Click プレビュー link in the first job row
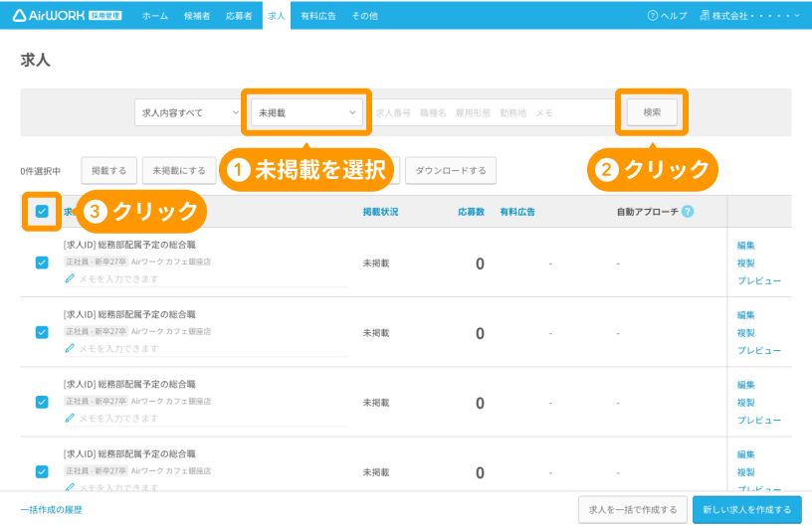This screenshot has width=812, height=528. pyautogui.click(x=759, y=280)
